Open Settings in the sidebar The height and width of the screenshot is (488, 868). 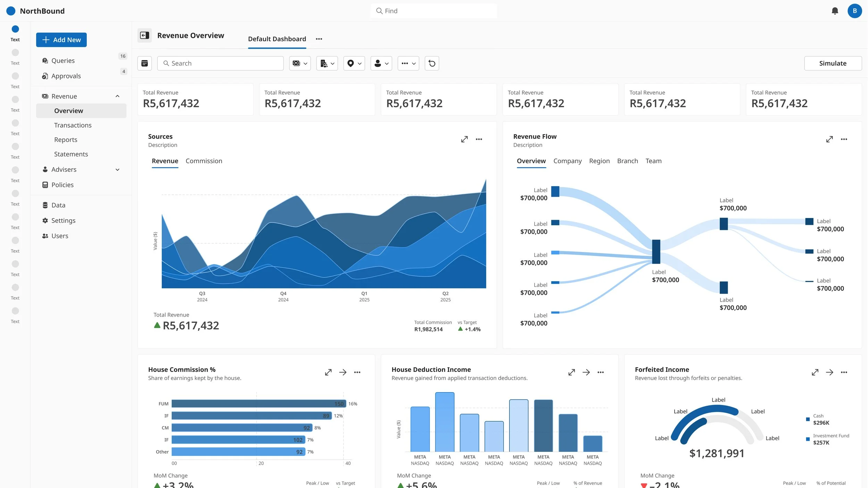point(82,220)
